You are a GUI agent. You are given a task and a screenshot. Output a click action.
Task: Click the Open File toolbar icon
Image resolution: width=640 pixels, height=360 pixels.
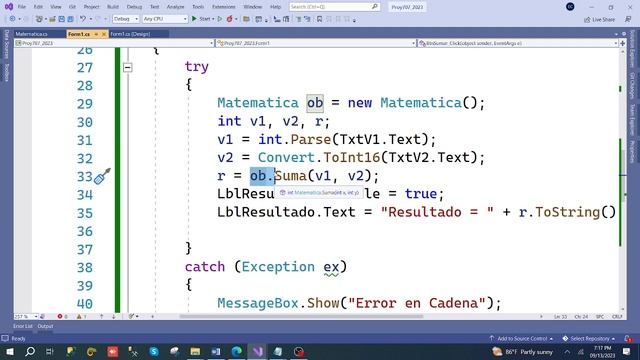pos(52,19)
